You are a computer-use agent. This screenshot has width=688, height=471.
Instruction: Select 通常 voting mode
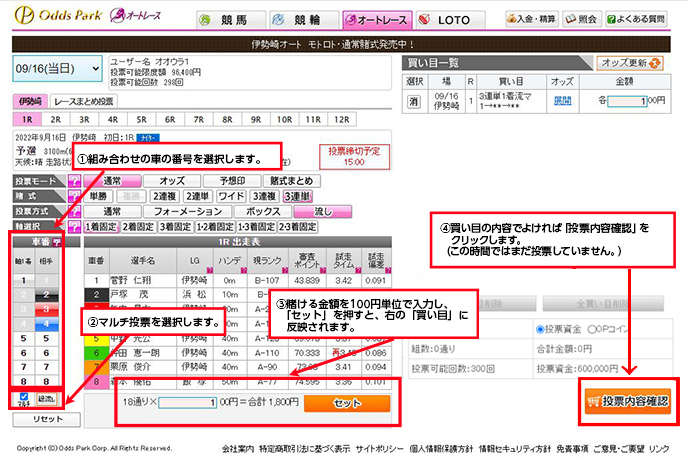tap(112, 181)
